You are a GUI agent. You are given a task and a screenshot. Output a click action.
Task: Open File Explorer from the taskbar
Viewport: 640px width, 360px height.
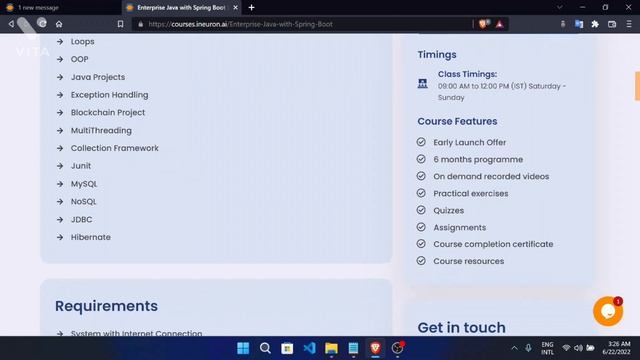pos(331,348)
